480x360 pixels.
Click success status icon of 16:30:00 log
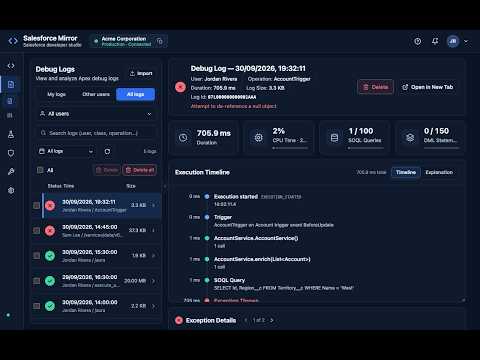click(x=50, y=281)
